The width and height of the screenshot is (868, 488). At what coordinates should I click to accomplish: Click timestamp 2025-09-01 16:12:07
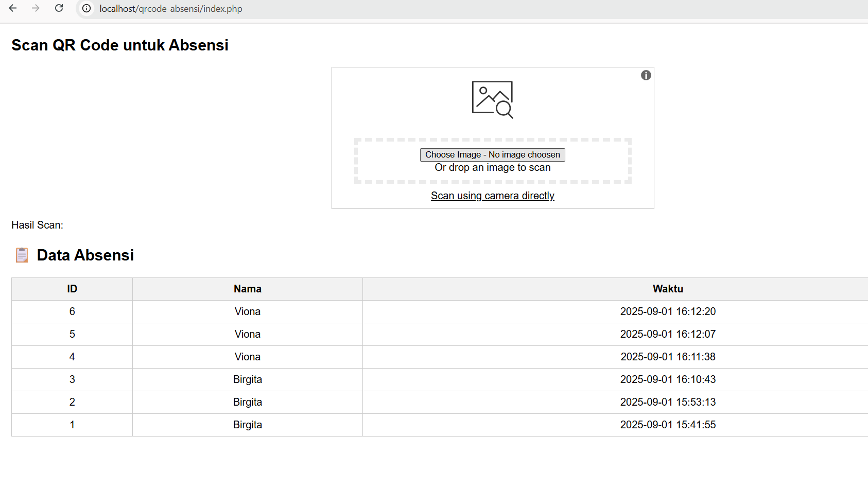(668, 334)
